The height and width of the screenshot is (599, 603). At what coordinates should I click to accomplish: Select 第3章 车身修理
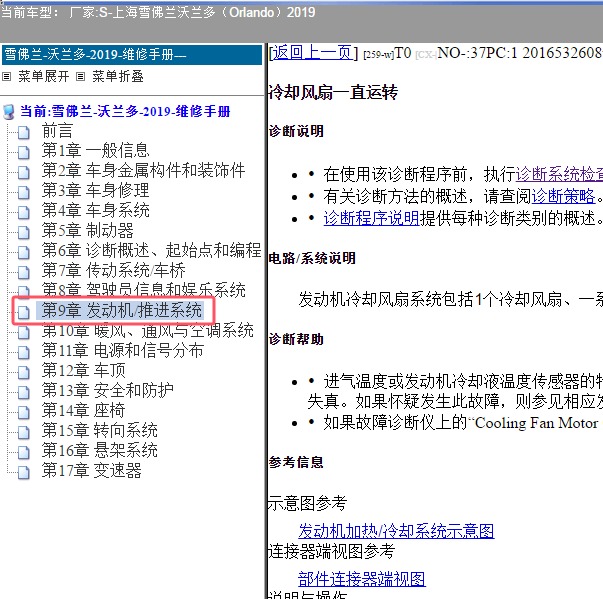click(95, 190)
